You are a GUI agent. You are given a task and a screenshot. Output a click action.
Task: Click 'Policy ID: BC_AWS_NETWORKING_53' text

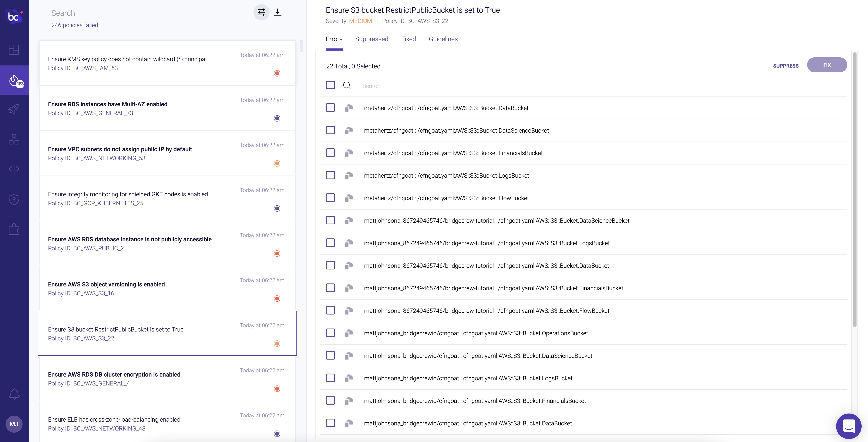[97, 158]
